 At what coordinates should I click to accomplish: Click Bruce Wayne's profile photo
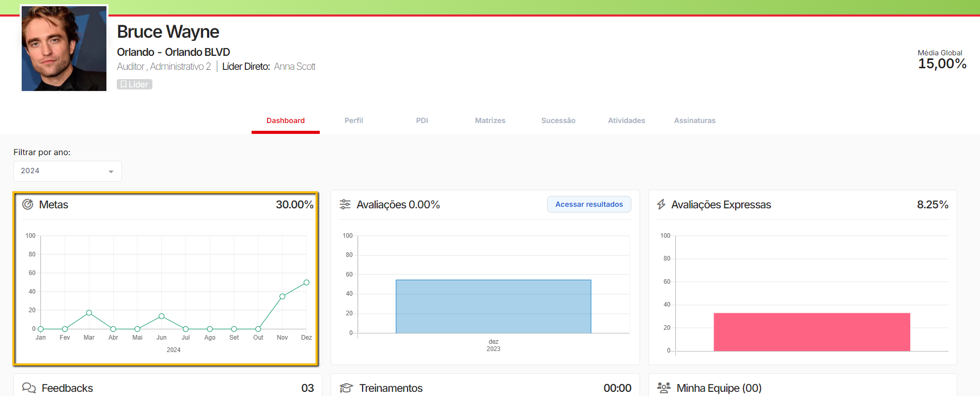point(64,49)
